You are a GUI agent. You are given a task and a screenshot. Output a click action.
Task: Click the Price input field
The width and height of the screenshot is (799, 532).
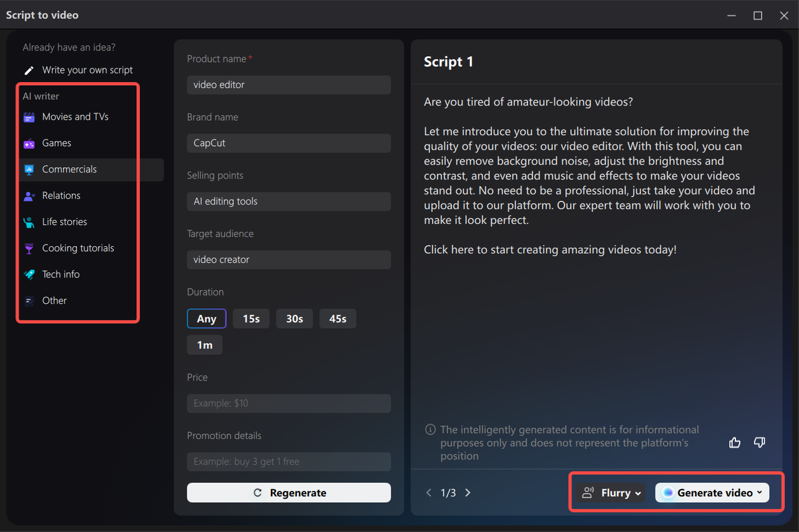coord(288,403)
